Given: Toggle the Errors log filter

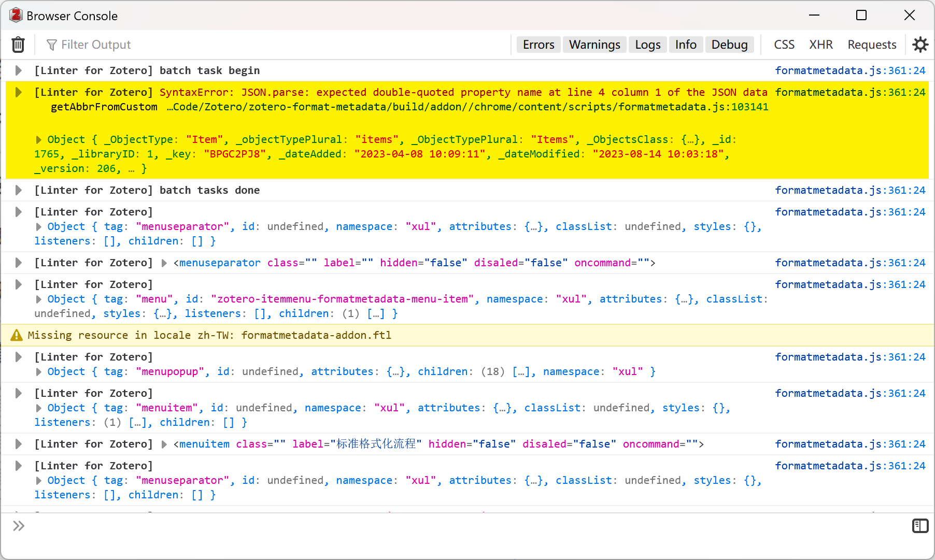Looking at the screenshot, I should (x=538, y=45).
